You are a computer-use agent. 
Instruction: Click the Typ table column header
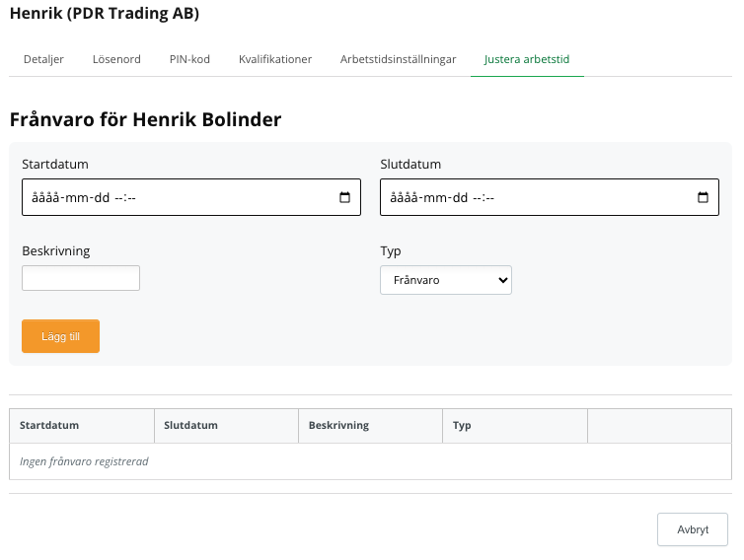coord(462,426)
